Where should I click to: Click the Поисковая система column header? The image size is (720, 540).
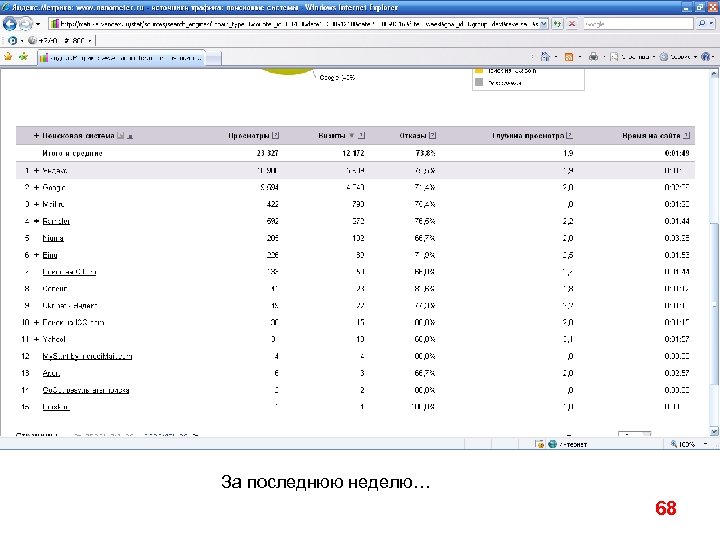(x=78, y=135)
